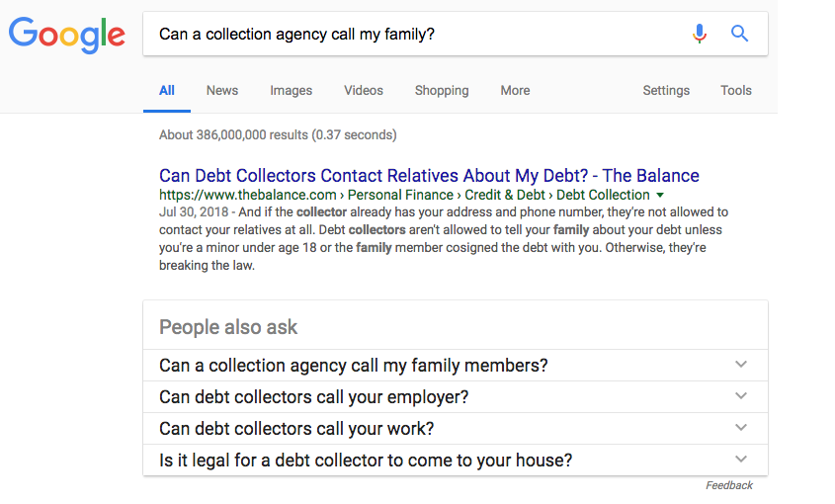Select the All results tab
This screenshot has height=504, width=835.
[167, 91]
